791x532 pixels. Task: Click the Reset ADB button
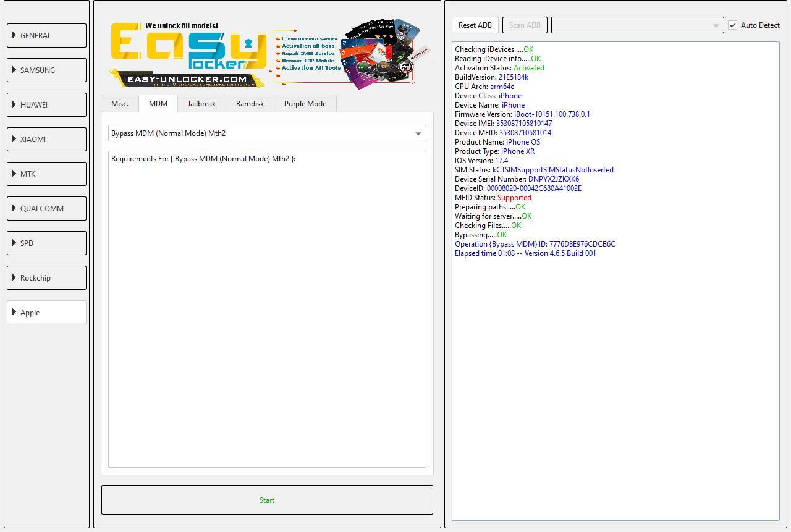[x=475, y=25]
